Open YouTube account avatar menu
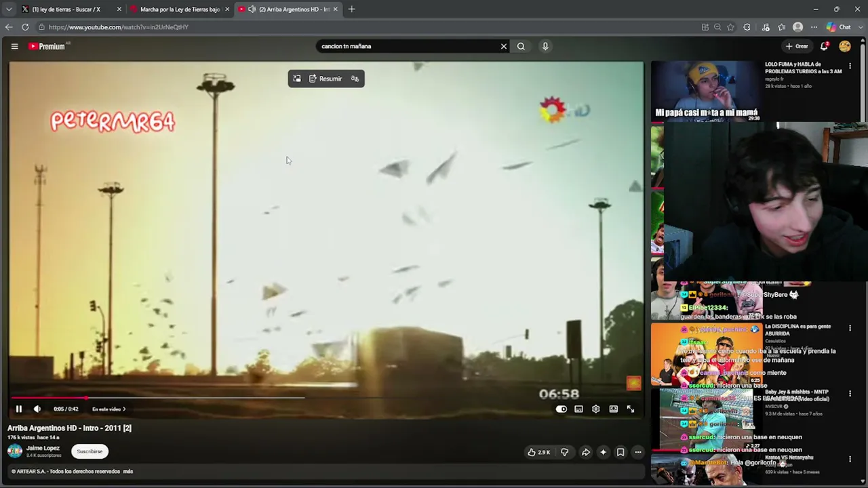This screenshot has height=488, width=868. tap(844, 46)
